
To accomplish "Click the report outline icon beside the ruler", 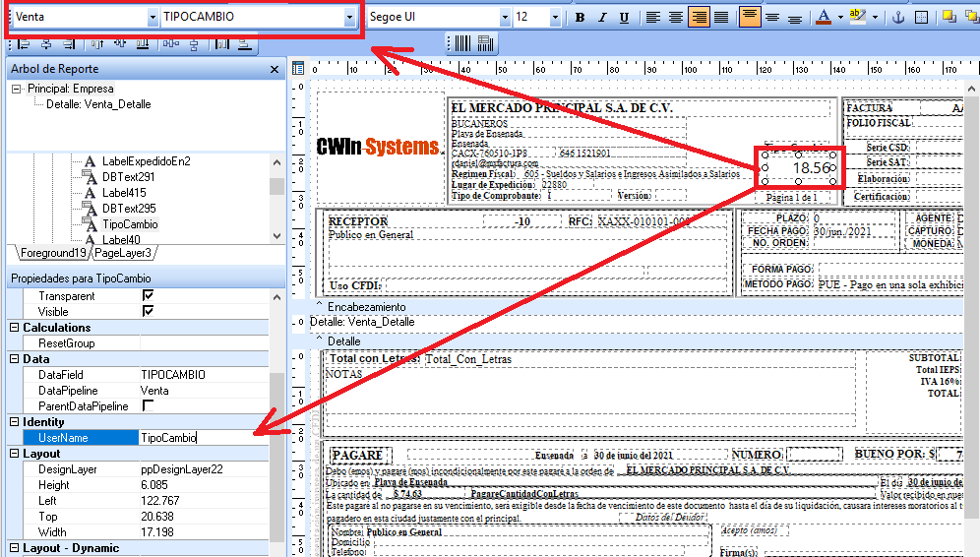I will click(298, 69).
